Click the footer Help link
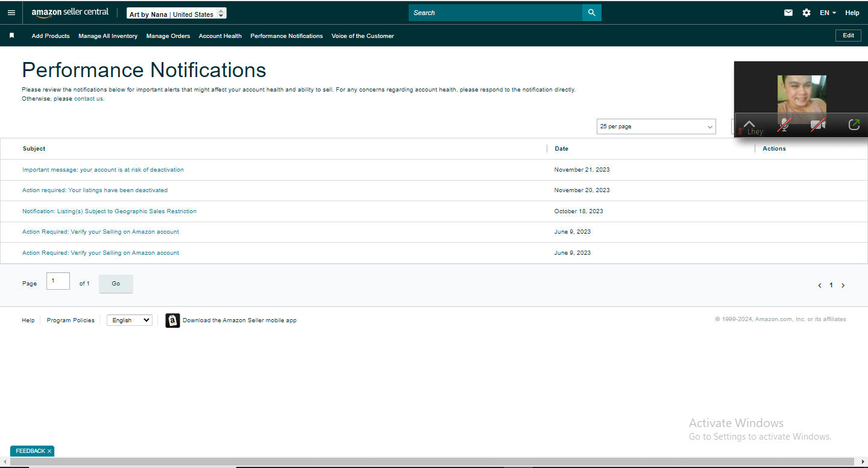Viewport: 868px width, 468px height. (x=28, y=320)
